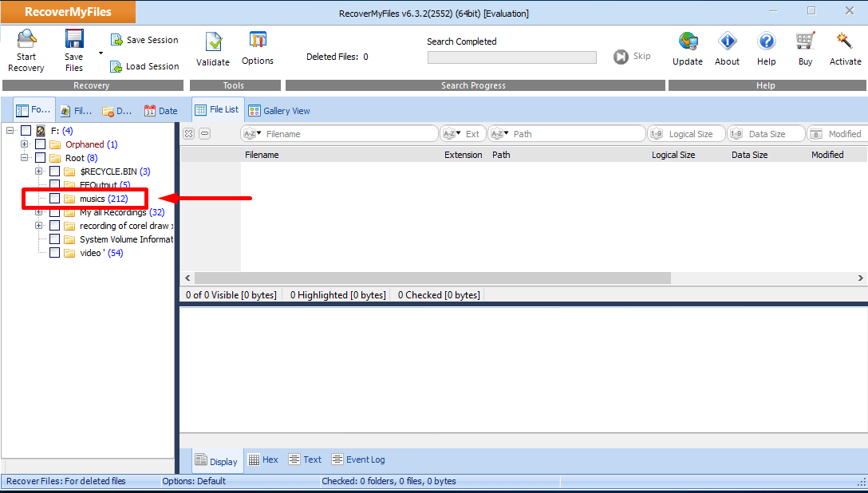Viewport: 868px width, 493px height.
Task: Switch to the Hex view tab
Action: coord(263,459)
